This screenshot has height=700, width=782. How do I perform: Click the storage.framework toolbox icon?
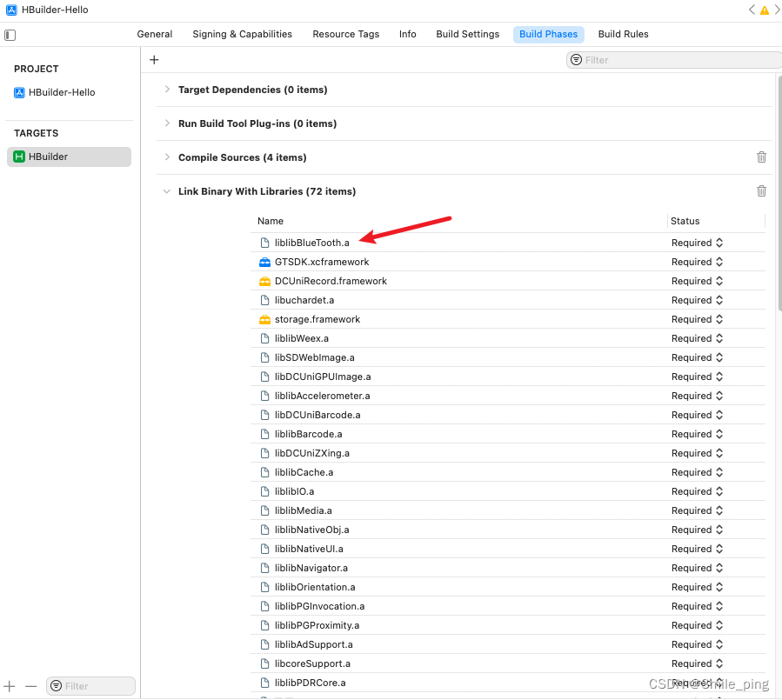[264, 320]
